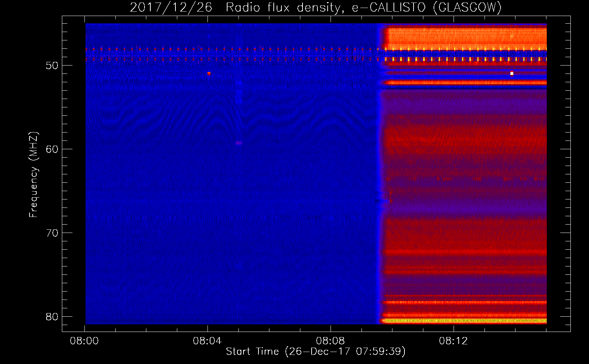The width and height of the screenshot is (589, 364).
Task: Click the small red spot near 51 MHz at 08:04
Action: pos(209,73)
